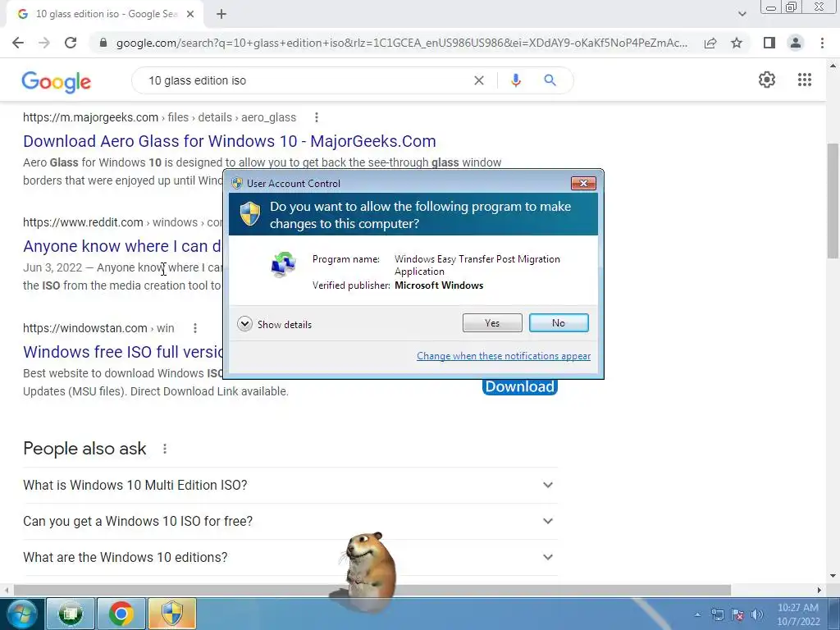Open 'Windows free ISO full' result link

coord(123,352)
